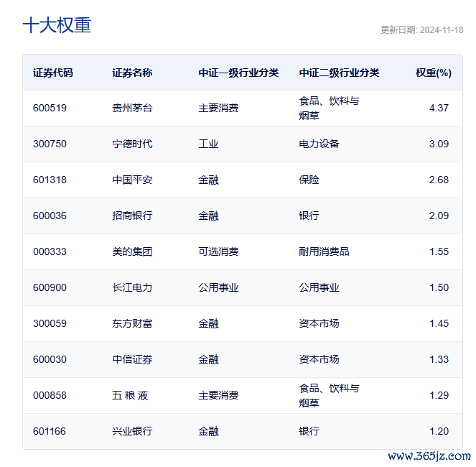The width and height of the screenshot is (476, 467).
Task: Click the 可选消费 industry cell
Action: pyautogui.click(x=218, y=251)
